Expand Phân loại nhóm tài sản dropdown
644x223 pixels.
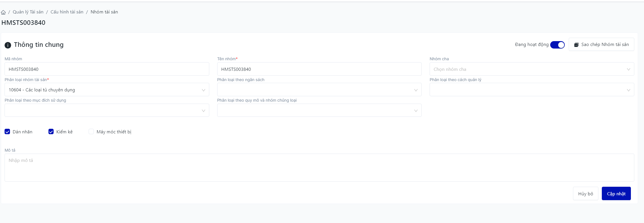pos(107,90)
